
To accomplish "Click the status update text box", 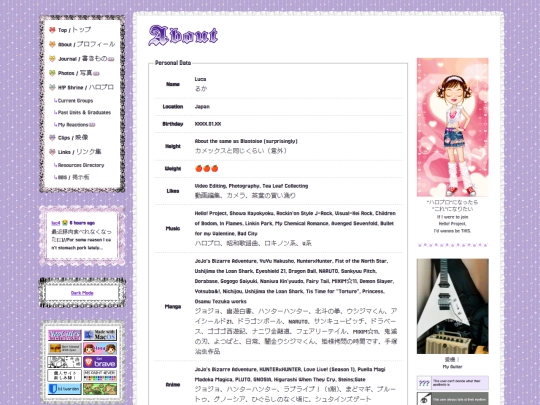I will click(x=82, y=236).
